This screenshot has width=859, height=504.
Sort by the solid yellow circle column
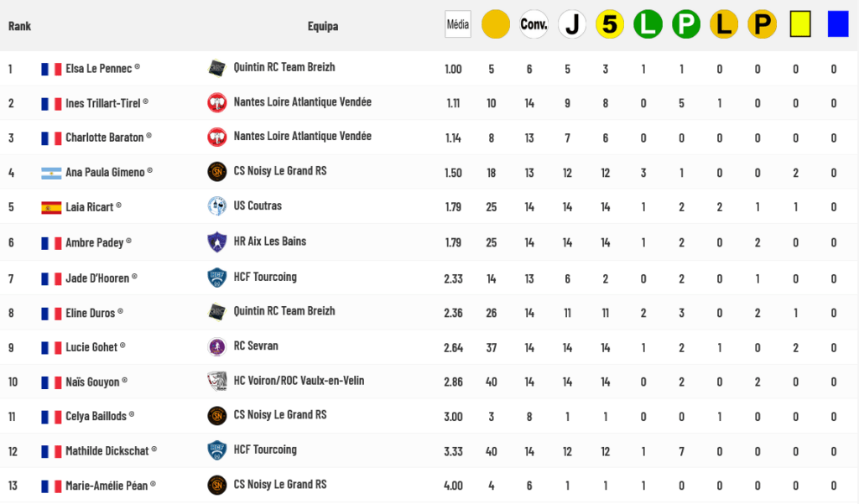[x=495, y=24]
